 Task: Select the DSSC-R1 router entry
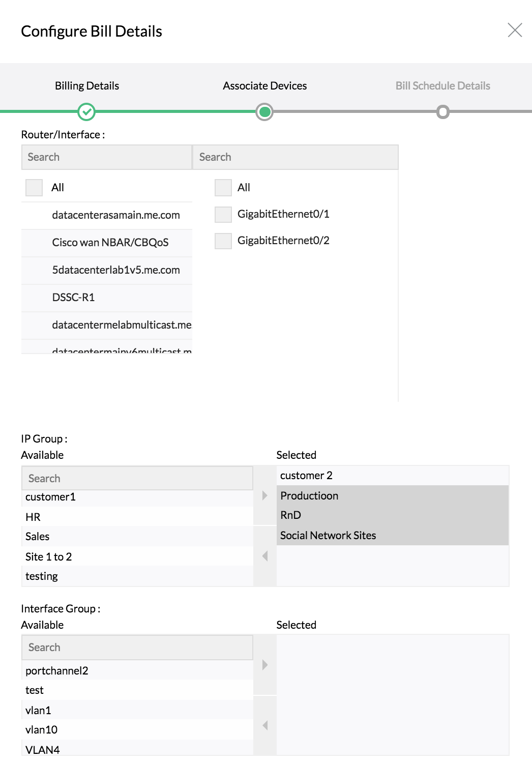pyautogui.click(x=73, y=298)
